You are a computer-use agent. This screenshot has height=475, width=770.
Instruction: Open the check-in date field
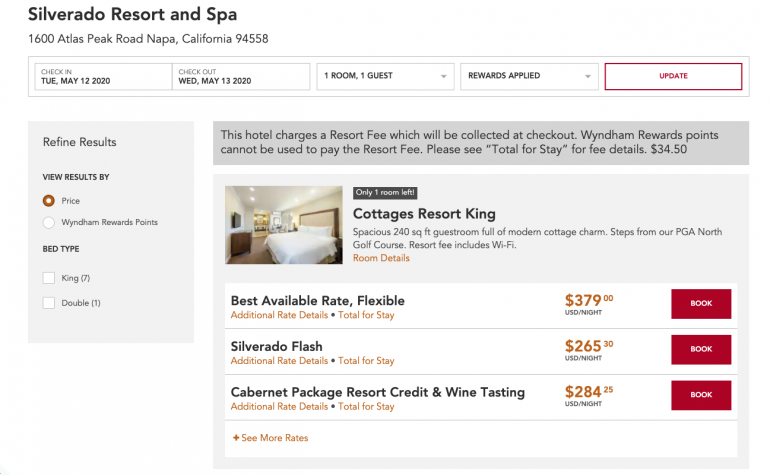click(102, 76)
